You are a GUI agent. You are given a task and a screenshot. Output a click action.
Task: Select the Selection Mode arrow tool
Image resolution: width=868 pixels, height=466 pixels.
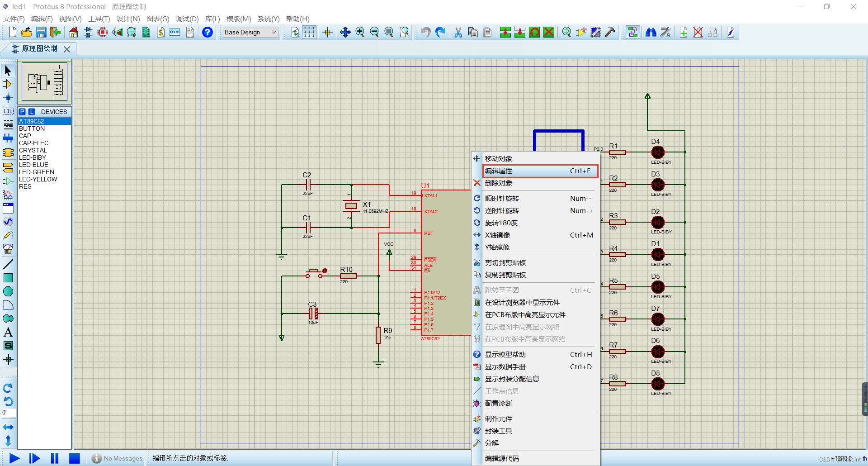[8, 71]
